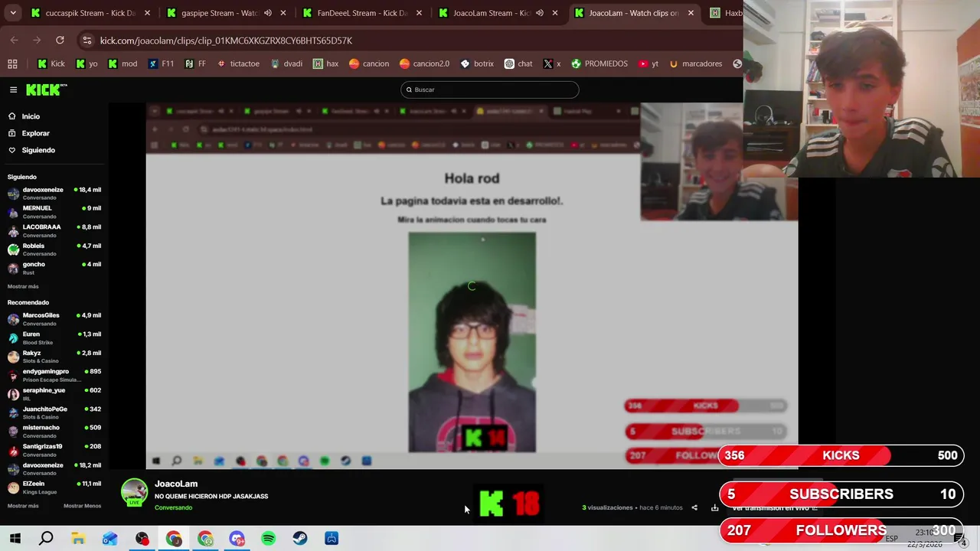The height and width of the screenshot is (551, 980).
Task: Open the Chrome tab search dropdown
Action: click(13, 13)
